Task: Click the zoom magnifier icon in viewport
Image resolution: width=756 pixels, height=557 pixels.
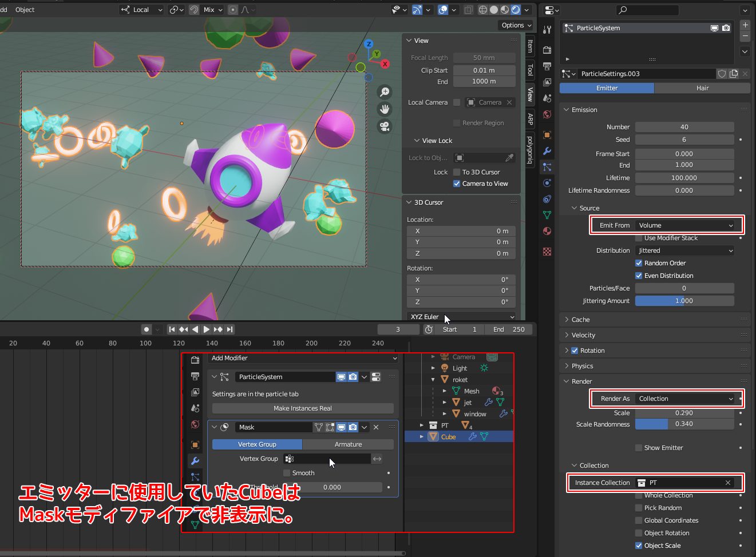Action: (x=385, y=92)
